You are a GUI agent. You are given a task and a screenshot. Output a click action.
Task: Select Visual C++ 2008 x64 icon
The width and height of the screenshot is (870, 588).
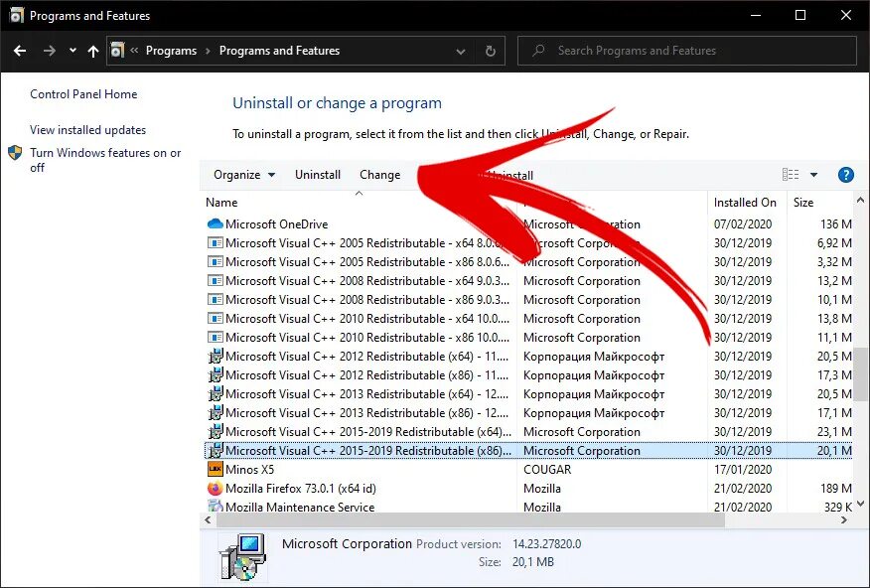click(215, 281)
